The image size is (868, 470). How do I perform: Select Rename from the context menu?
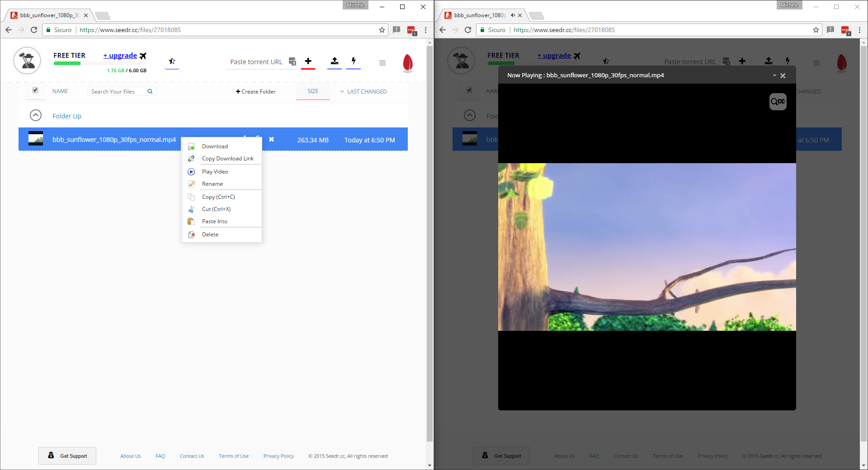click(222, 184)
